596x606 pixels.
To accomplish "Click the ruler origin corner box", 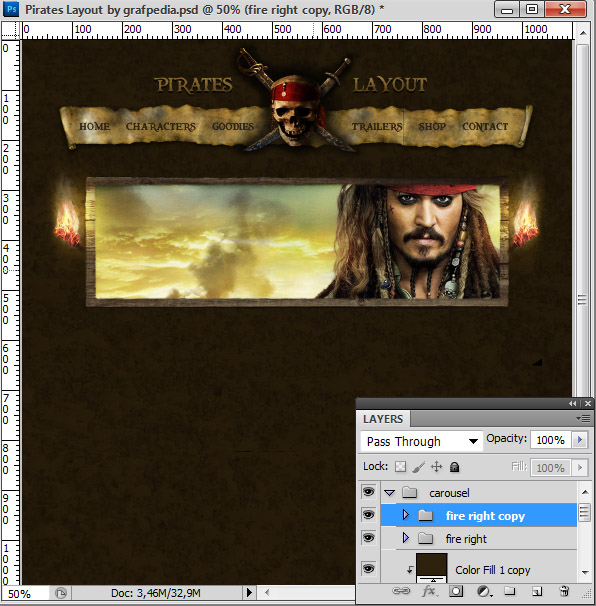I will [10, 30].
